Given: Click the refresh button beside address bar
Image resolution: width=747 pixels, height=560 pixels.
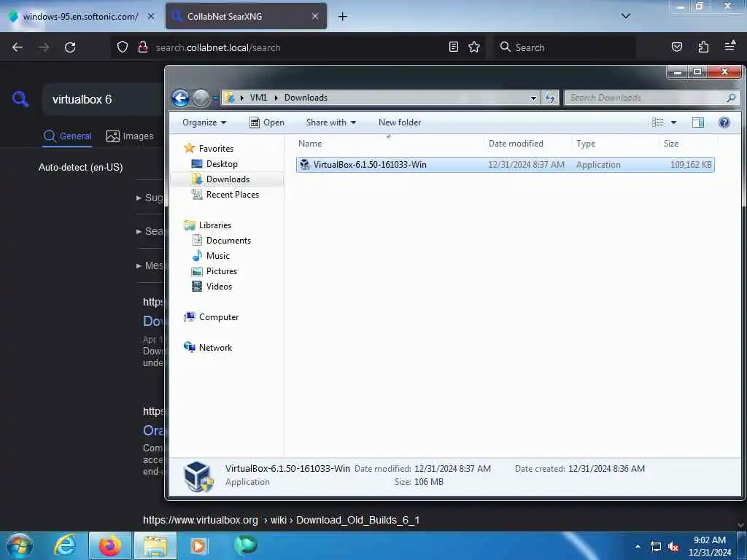Looking at the screenshot, I should click(550, 98).
